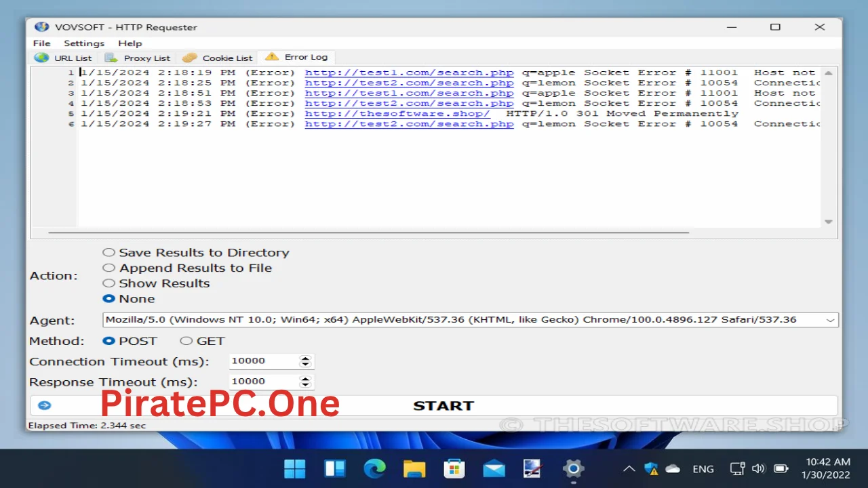Decrease Connection Timeout value

(305, 365)
